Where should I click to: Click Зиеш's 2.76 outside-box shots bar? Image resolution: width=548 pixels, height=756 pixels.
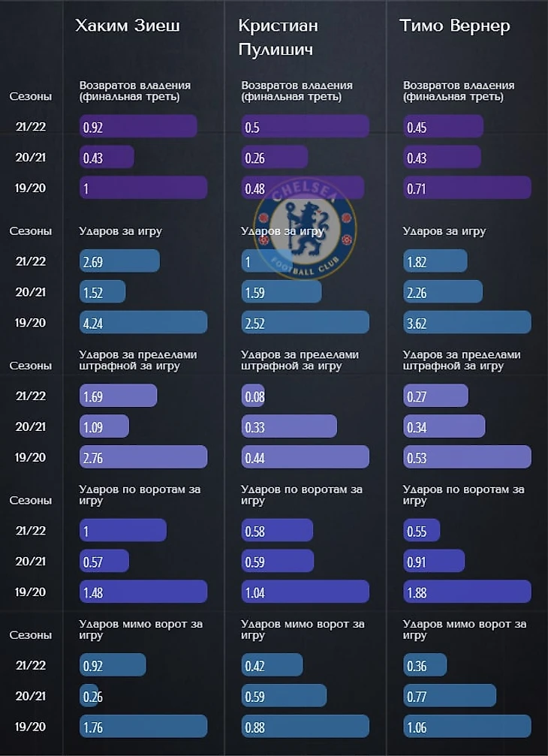coord(143,457)
